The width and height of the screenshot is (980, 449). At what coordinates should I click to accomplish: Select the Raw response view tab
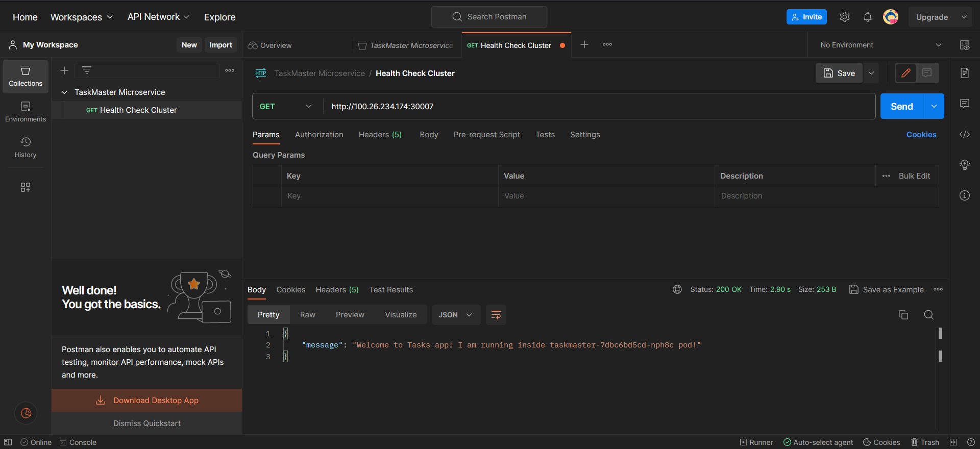coord(308,315)
